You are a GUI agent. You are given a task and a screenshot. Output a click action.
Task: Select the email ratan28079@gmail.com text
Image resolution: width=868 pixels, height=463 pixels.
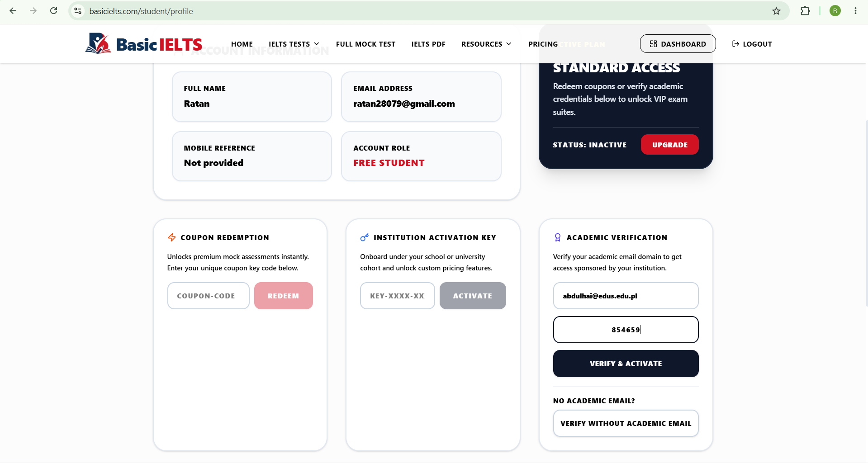[404, 104]
